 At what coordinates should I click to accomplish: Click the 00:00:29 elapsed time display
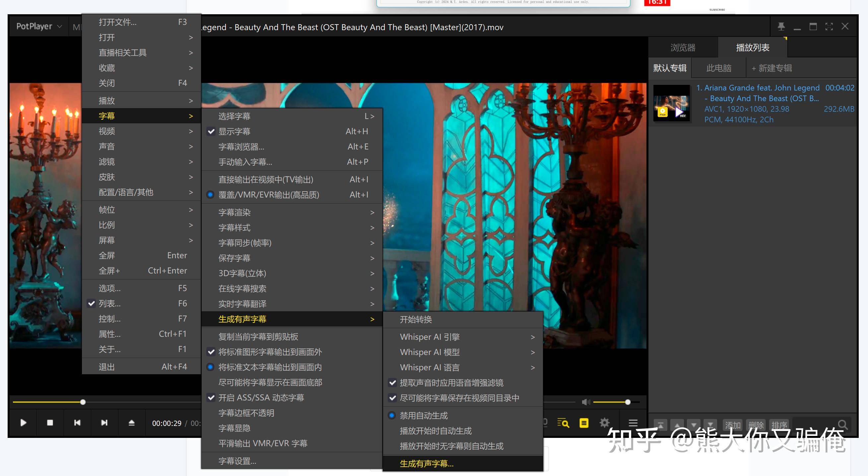(x=167, y=423)
